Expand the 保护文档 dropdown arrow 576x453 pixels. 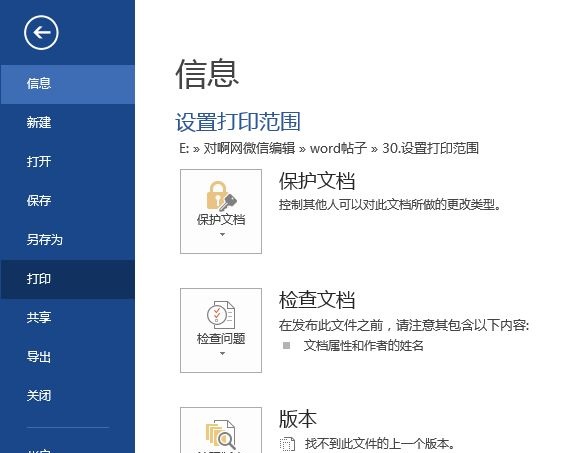[x=222, y=234]
